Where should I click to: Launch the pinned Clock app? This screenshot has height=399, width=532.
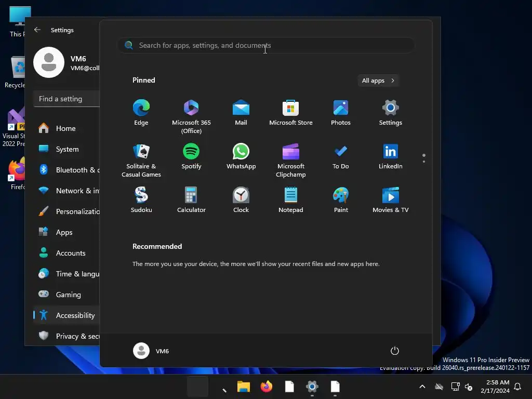tap(241, 200)
